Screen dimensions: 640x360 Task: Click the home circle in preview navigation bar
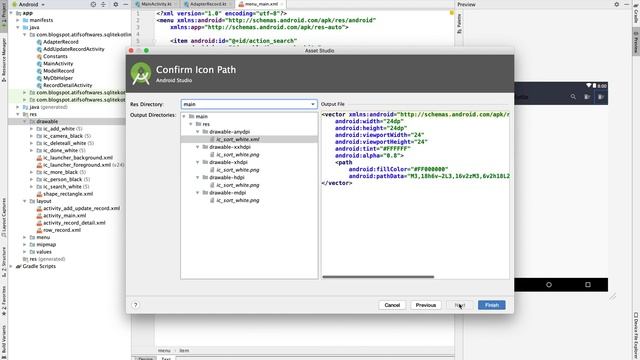coord(549,284)
